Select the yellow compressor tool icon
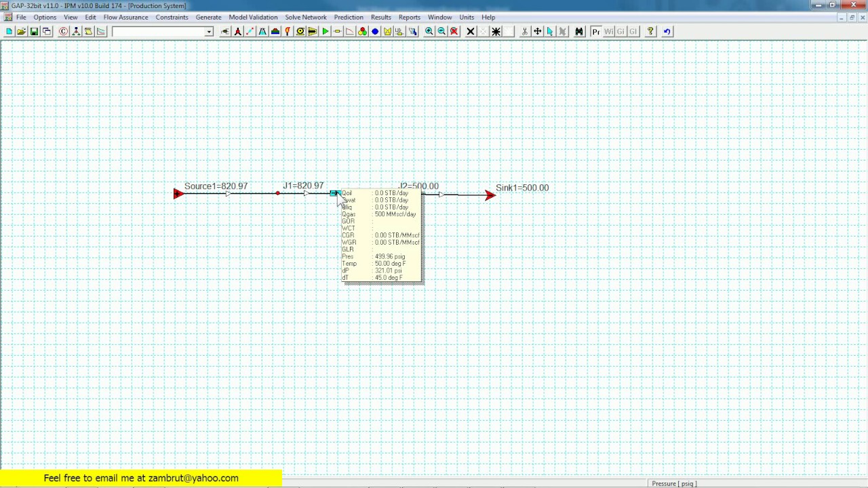 click(313, 31)
